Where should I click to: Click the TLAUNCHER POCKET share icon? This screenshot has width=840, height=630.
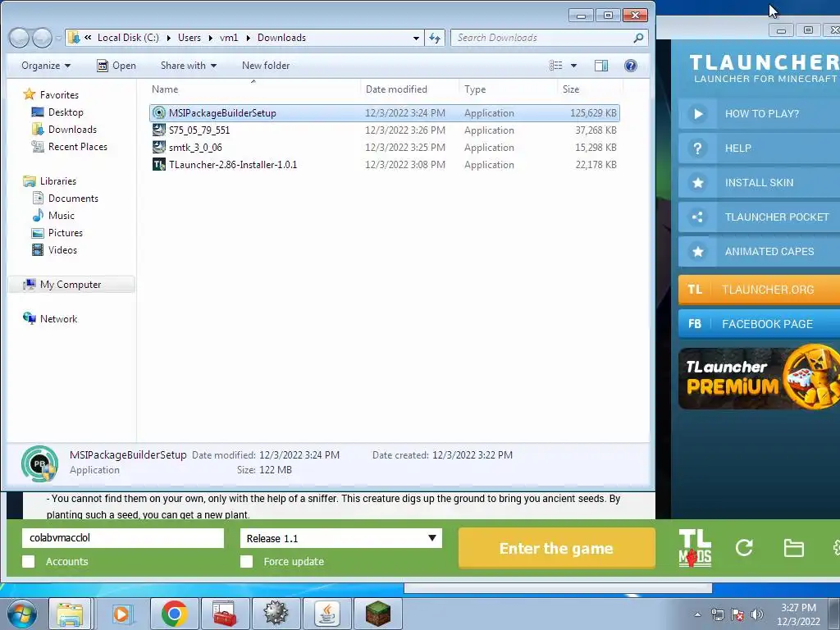tap(697, 217)
